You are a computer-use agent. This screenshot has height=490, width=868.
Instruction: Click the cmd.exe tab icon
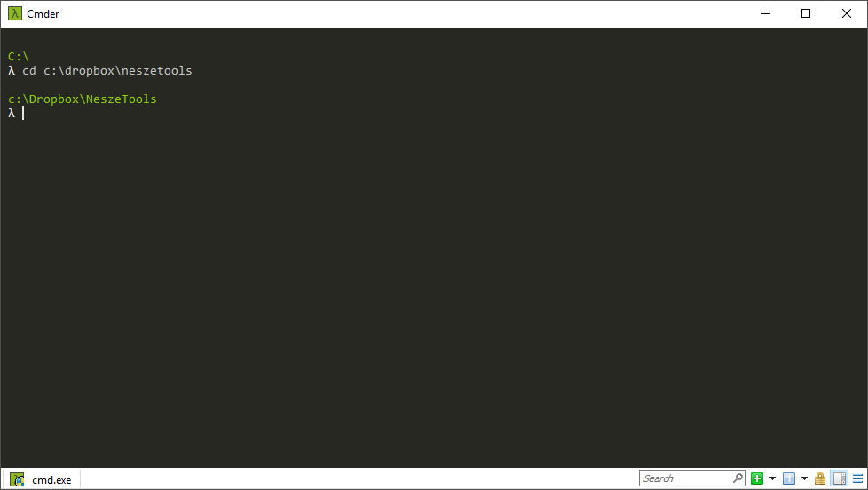(17, 479)
